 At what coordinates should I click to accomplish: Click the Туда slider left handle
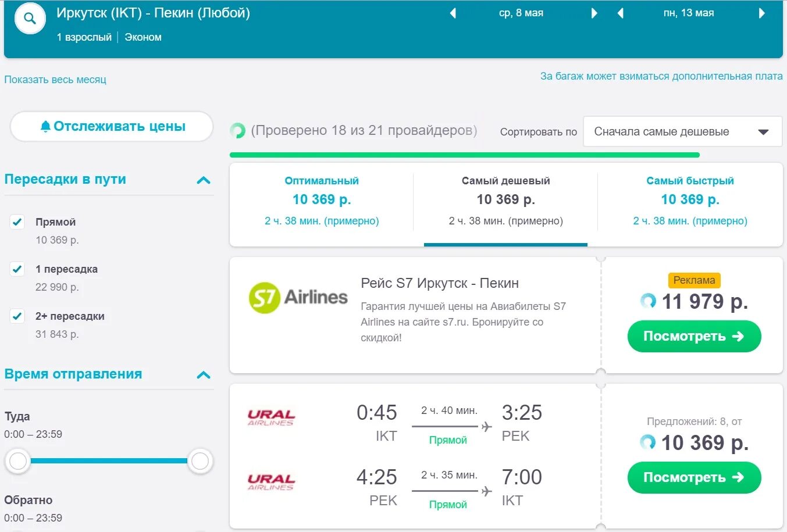pos(18,461)
